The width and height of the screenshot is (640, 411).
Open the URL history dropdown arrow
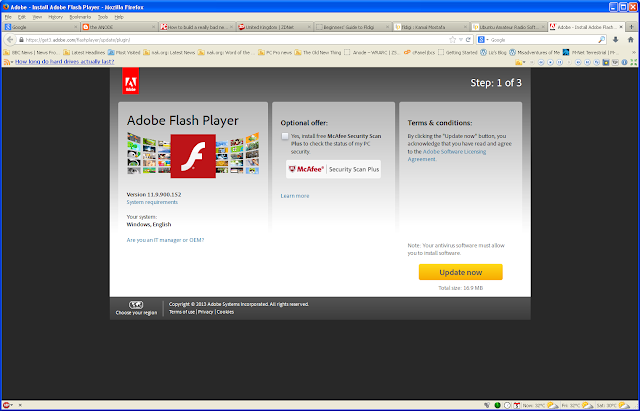tap(461, 40)
